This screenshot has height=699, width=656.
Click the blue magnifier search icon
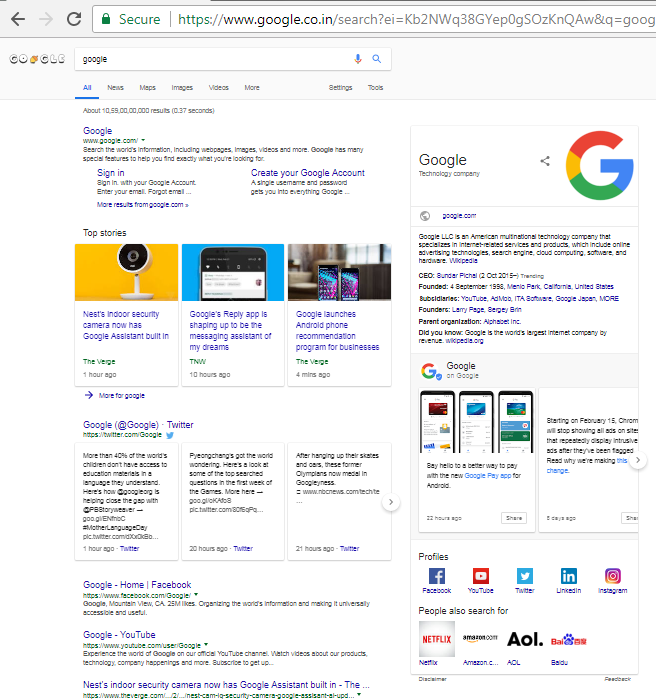pyautogui.click(x=377, y=59)
